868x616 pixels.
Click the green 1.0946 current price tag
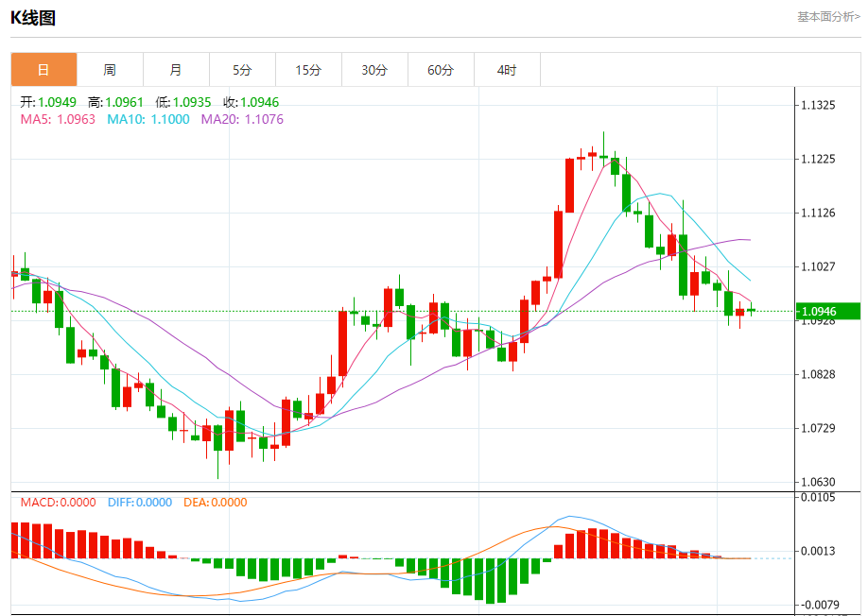(x=828, y=312)
